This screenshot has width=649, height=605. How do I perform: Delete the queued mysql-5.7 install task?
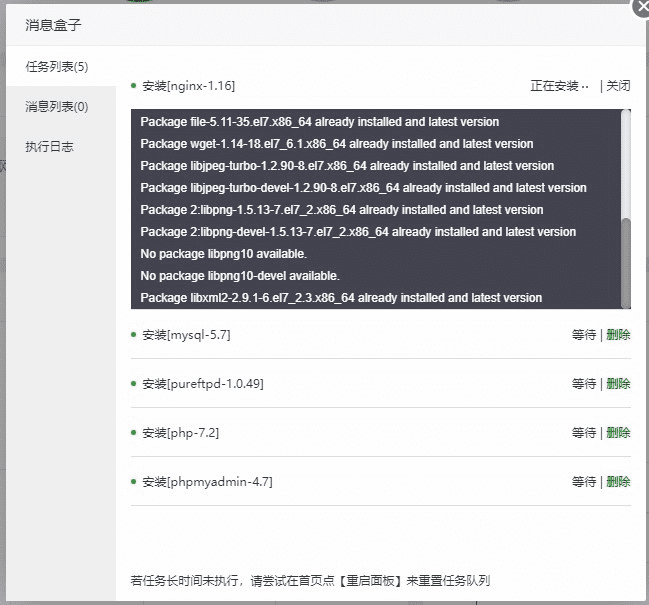point(618,335)
